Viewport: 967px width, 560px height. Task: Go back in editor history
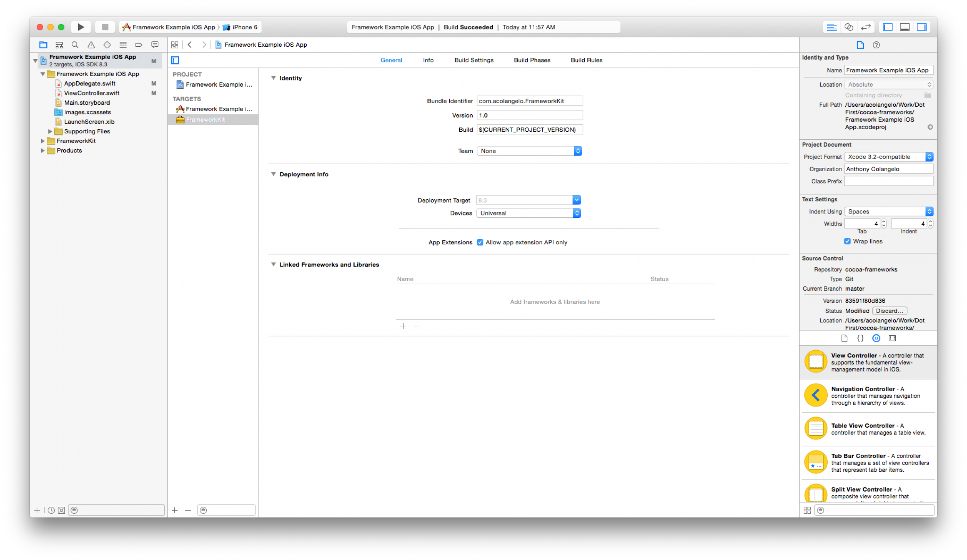[190, 45]
